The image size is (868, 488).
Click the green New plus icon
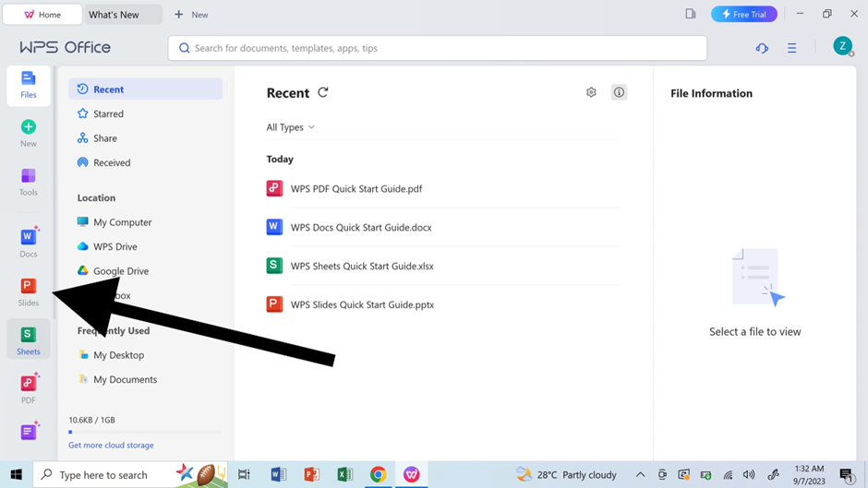(29, 126)
